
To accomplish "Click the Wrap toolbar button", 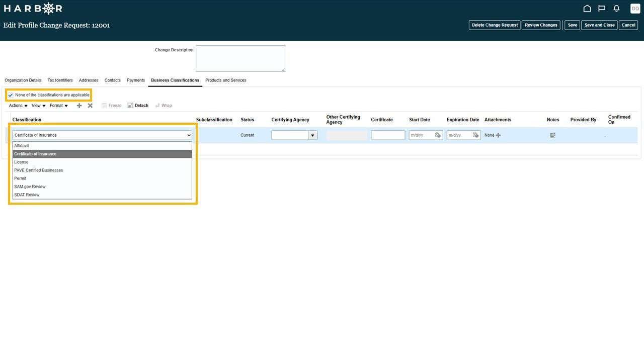I will pyautogui.click(x=164, y=106).
